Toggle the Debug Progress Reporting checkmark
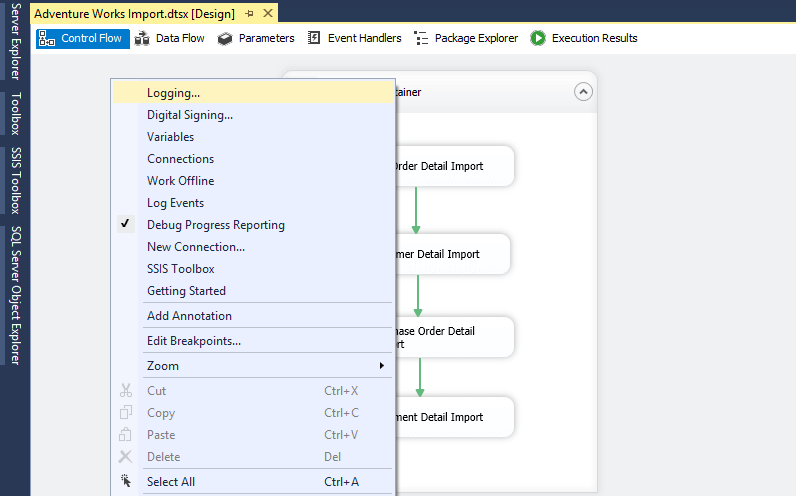This screenshot has height=496, width=796. pyautogui.click(x=125, y=224)
